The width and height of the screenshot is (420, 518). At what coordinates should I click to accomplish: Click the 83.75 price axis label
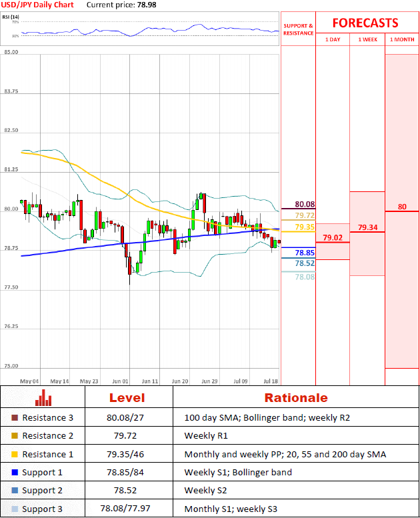11,91
